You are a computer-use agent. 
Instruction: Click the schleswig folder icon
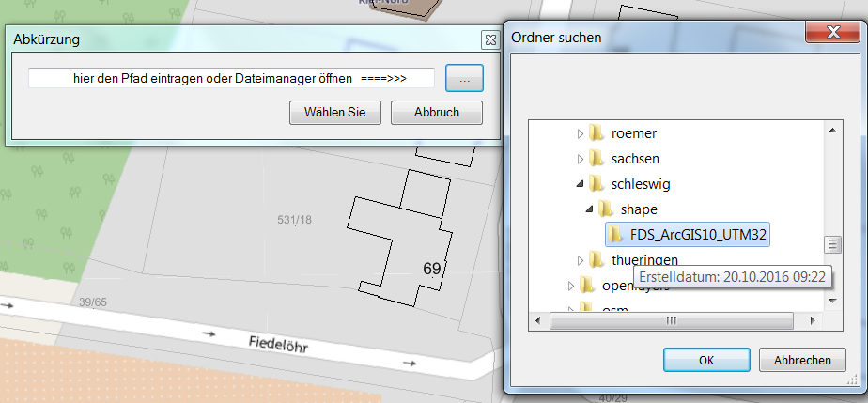pos(596,183)
